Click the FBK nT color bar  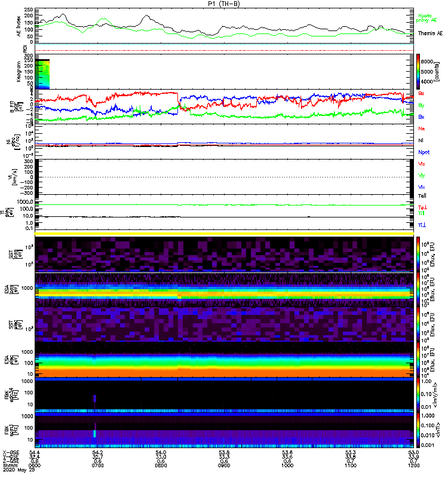418,430
